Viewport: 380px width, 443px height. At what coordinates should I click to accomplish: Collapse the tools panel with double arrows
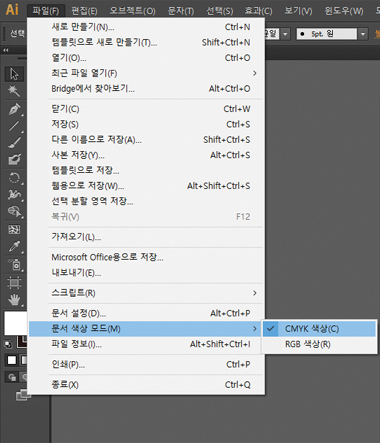tap(6, 50)
